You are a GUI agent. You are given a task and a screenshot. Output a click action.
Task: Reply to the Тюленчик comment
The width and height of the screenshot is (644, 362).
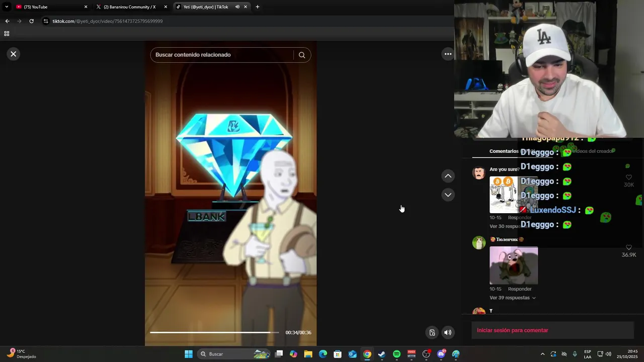tap(520, 289)
